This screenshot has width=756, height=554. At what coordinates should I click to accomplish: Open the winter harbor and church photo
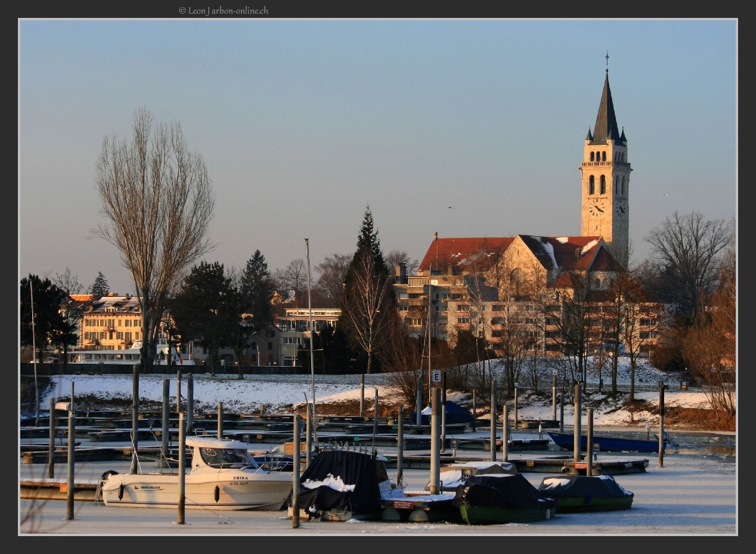click(378, 277)
